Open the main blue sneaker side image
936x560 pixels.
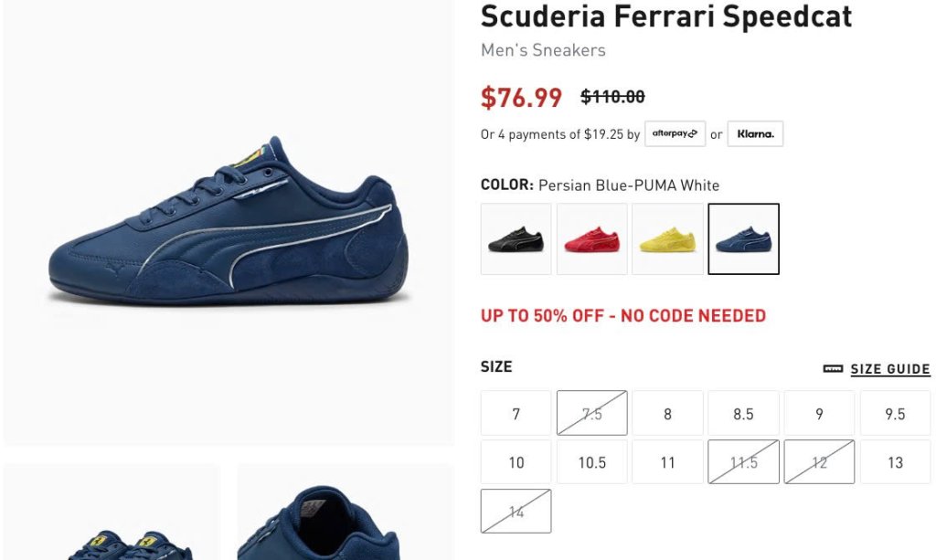(x=229, y=222)
